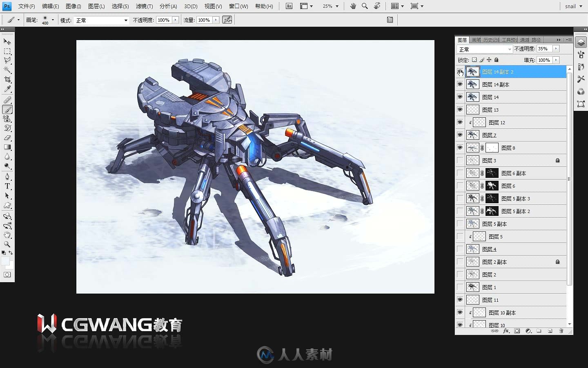Image resolution: width=588 pixels, height=368 pixels.
Task: Add a layer mask
Action: pos(517,331)
